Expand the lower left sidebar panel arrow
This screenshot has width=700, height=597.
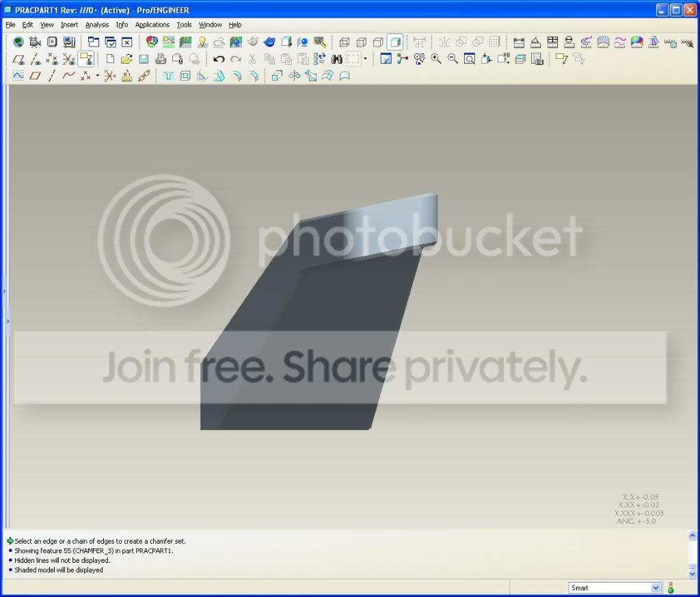[8, 321]
